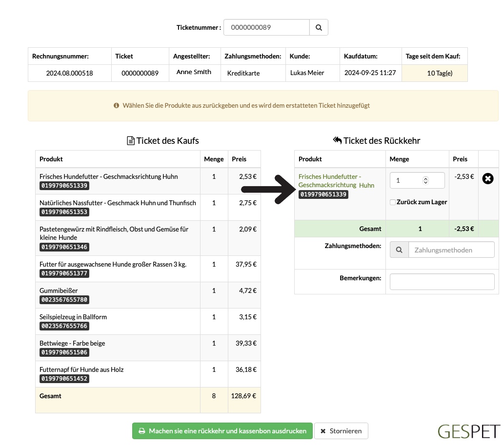Select Futternapf für Hunde aus Holz
Viewport: 504px width, 445px height.
tap(81, 369)
